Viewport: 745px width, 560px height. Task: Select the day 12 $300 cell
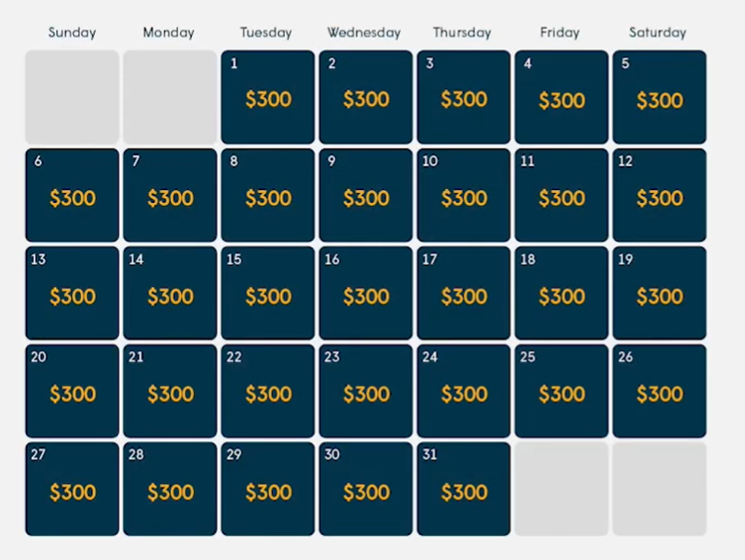(x=660, y=195)
